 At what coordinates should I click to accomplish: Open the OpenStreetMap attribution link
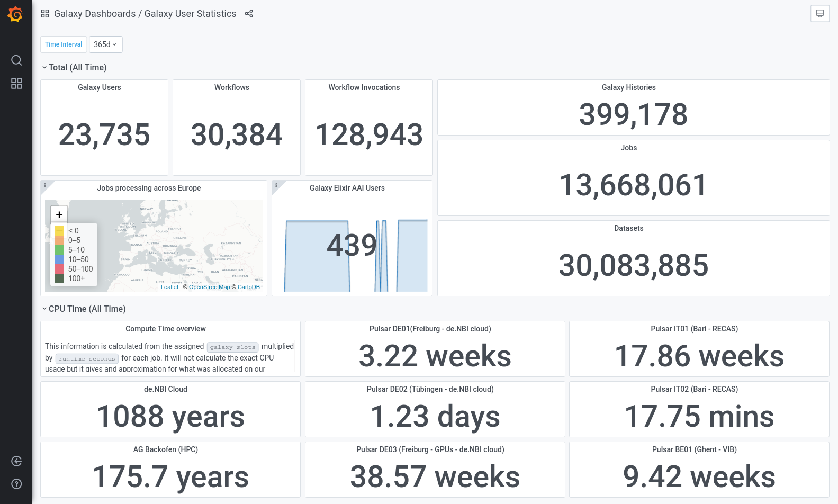pyautogui.click(x=210, y=287)
